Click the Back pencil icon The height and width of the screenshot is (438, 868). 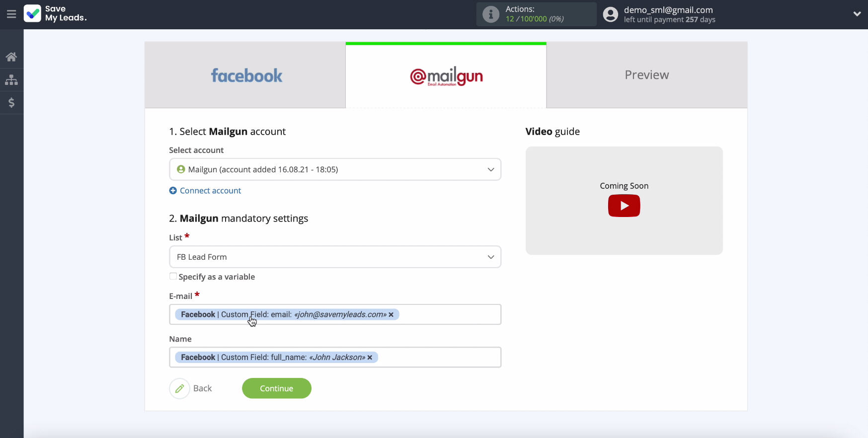(180, 388)
